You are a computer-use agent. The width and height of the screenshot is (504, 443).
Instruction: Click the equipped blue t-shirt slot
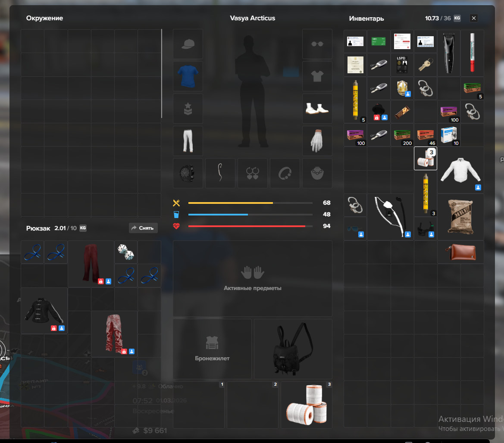click(x=188, y=76)
